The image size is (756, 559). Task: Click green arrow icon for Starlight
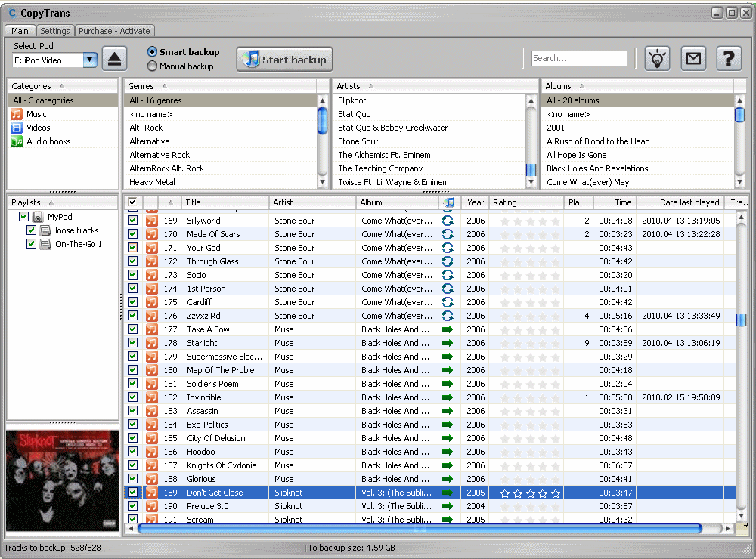pos(448,343)
